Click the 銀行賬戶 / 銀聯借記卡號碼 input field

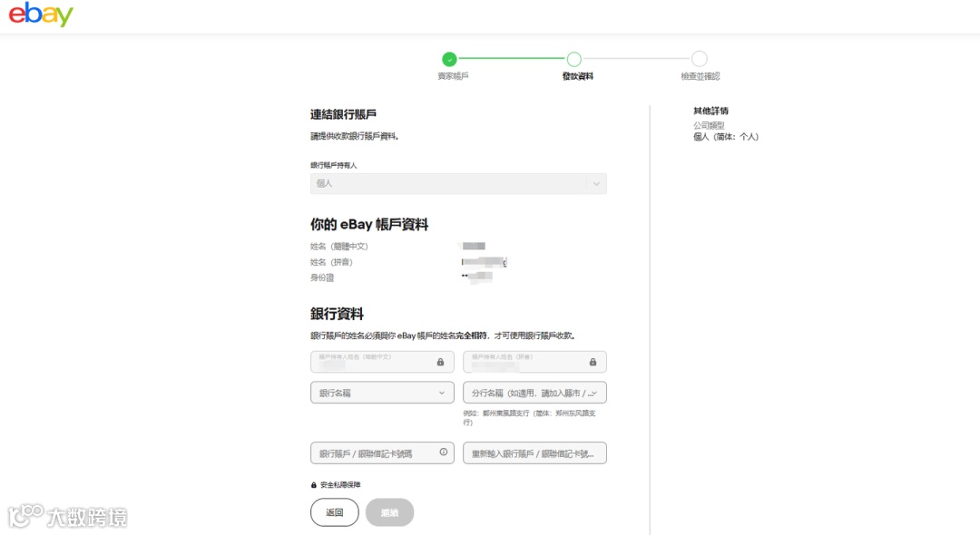pos(382,453)
